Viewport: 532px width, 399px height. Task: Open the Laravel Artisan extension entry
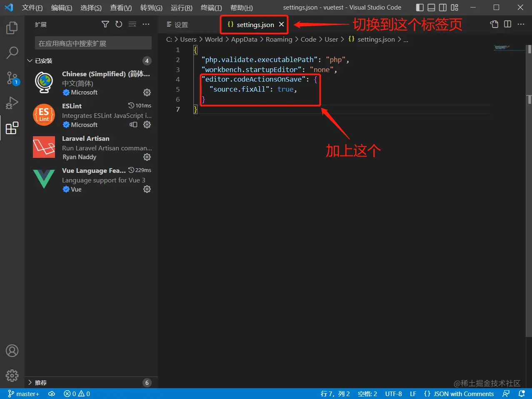[91, 147]
